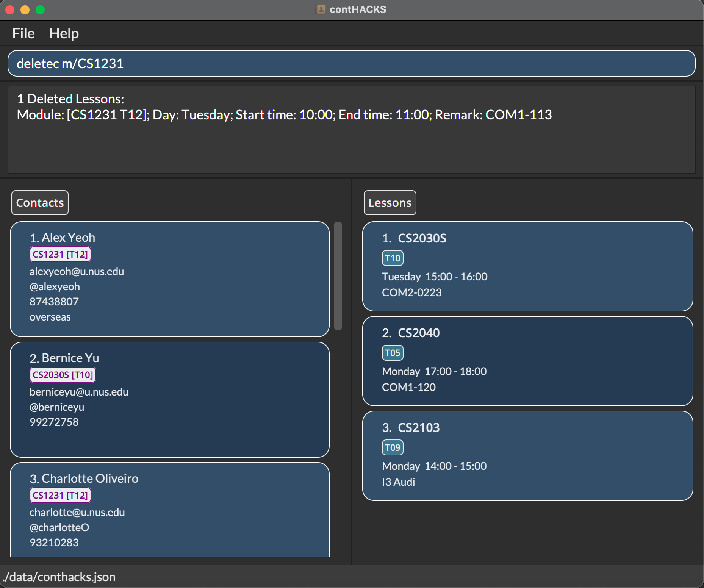Click the contacts list scrollbar thumb
704x588 pixels.
[338, 276]
